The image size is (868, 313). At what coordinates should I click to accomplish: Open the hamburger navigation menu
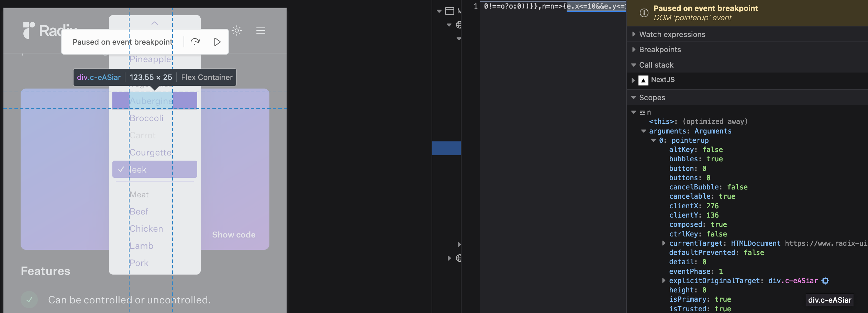point(261,31)
